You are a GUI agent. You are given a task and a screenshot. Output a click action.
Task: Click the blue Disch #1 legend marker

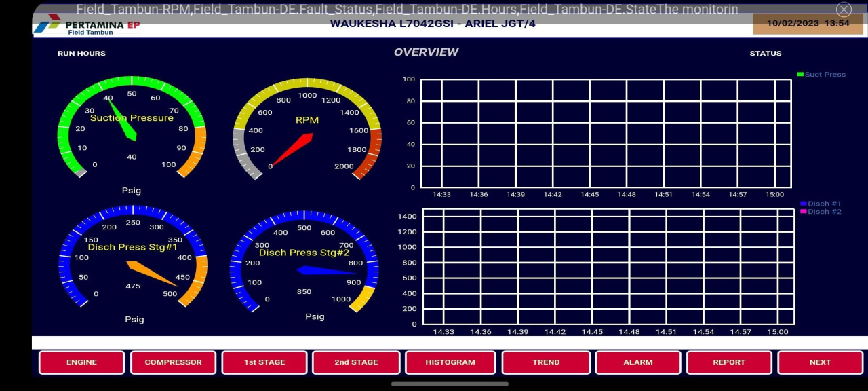(804, 204)
